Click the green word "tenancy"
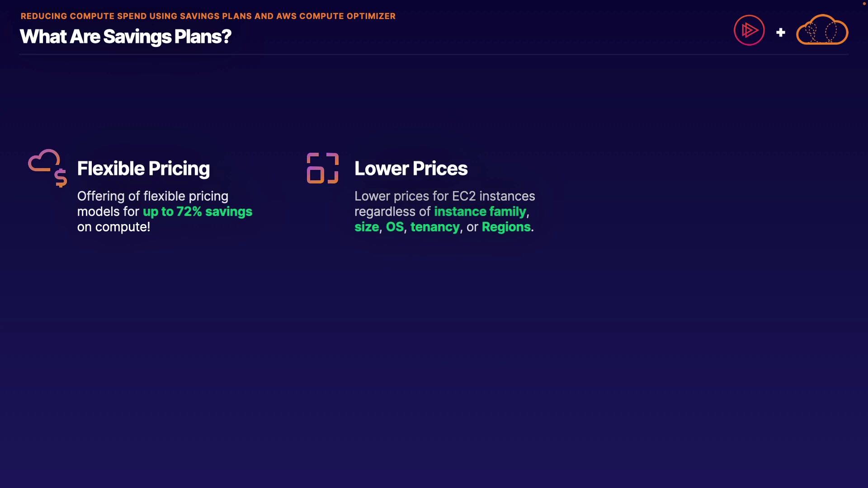 click(x=435, y=227)
